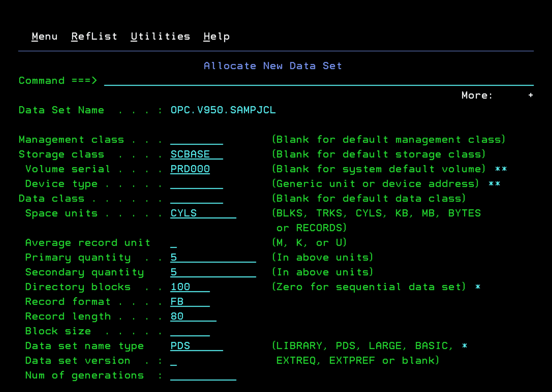Select the SCBASE storage class value
552x392 pixels.
click(192, 154)
